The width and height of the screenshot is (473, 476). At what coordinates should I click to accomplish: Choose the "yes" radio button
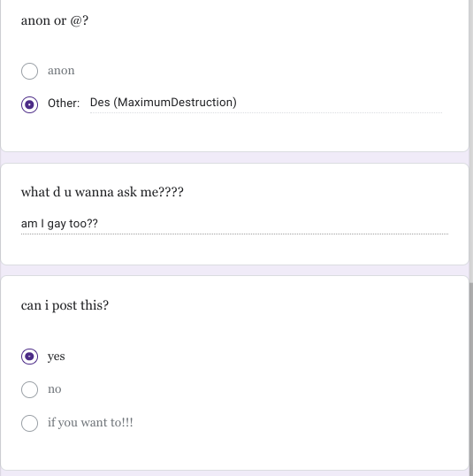pyautogui.click(x=29, y=357)
